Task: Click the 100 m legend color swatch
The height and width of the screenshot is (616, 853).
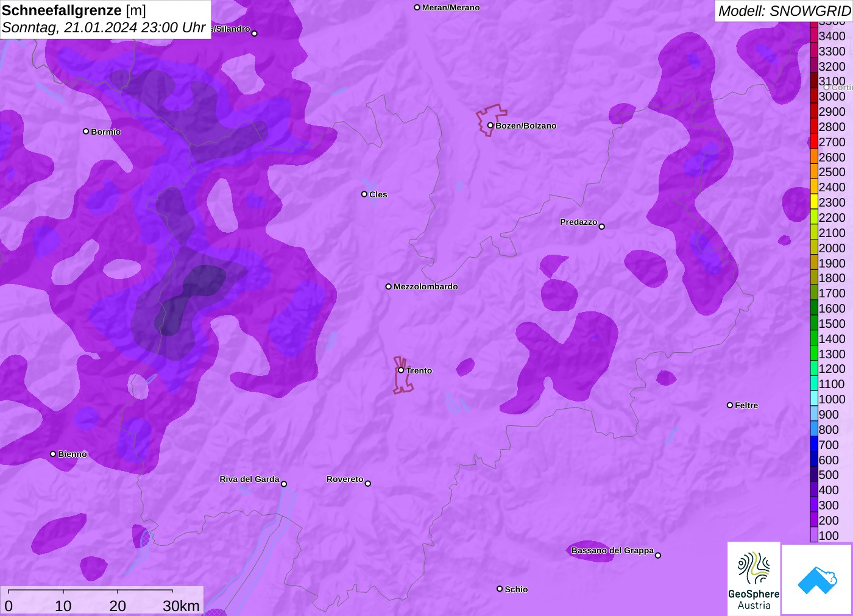Action: [x=814, y=536]
